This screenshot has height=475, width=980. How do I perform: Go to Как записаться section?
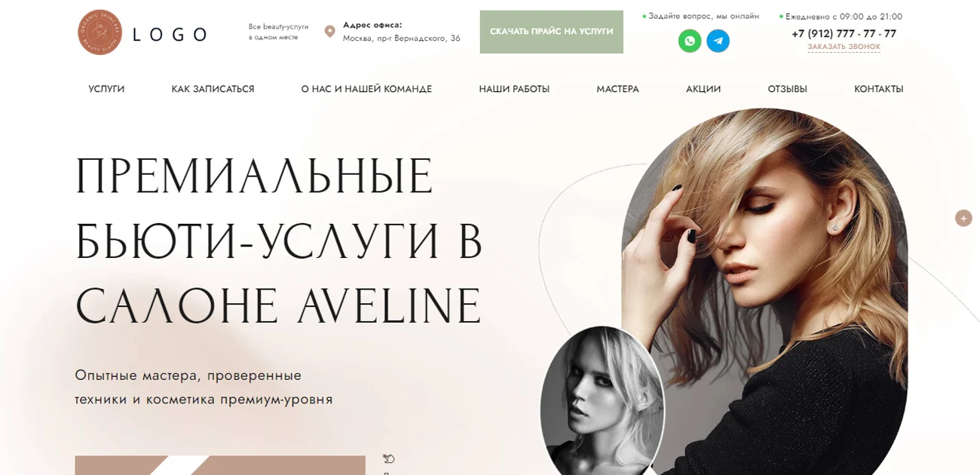pos(213,89)
